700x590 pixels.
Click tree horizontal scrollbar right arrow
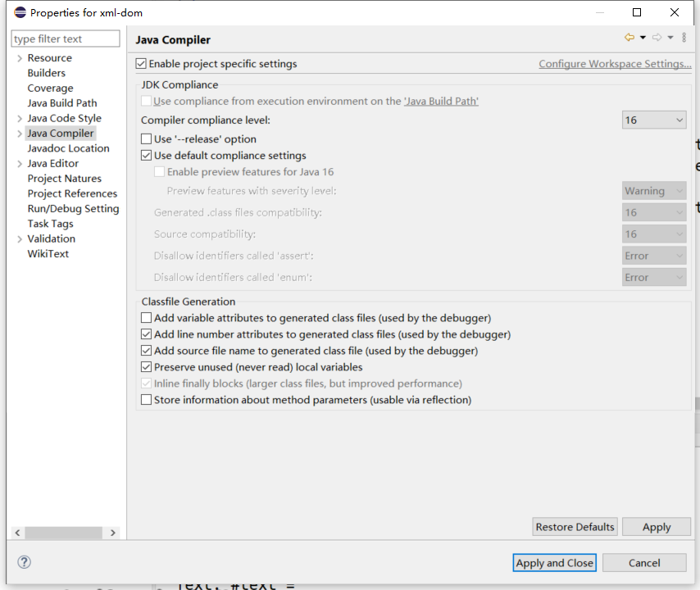tap(113, 533)
